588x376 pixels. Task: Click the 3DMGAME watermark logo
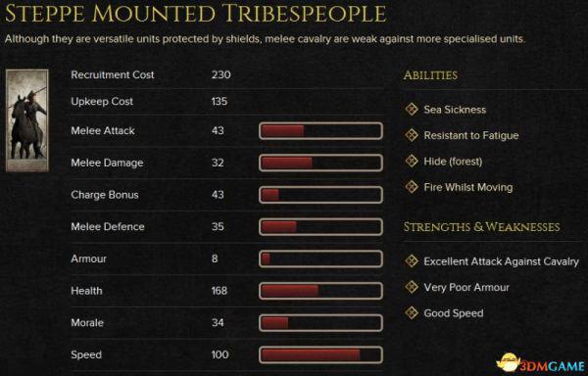point(541,363)
